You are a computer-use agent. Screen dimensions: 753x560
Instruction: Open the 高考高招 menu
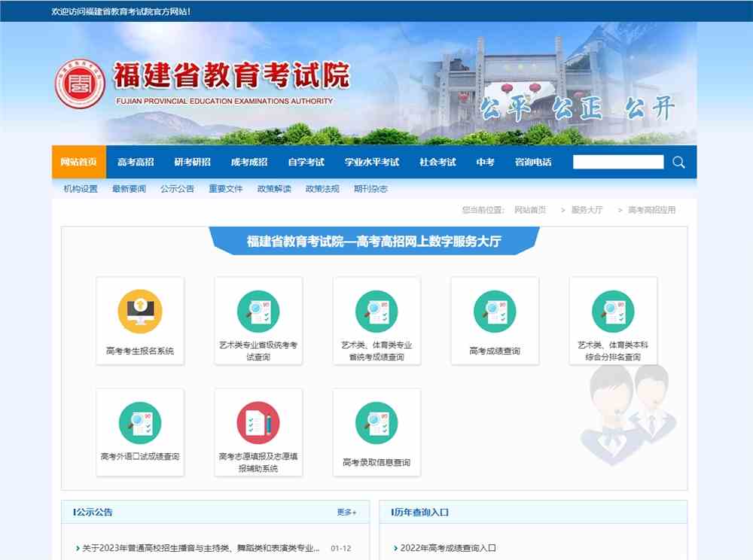click(136, 162)
